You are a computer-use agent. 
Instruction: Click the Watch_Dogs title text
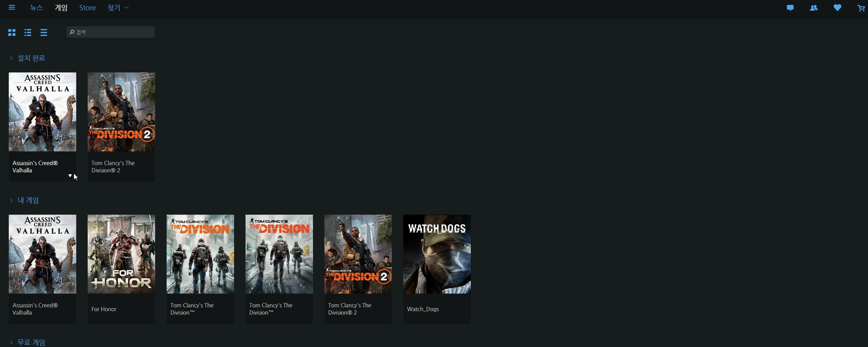pyautogui.click(x=423, y=309)
